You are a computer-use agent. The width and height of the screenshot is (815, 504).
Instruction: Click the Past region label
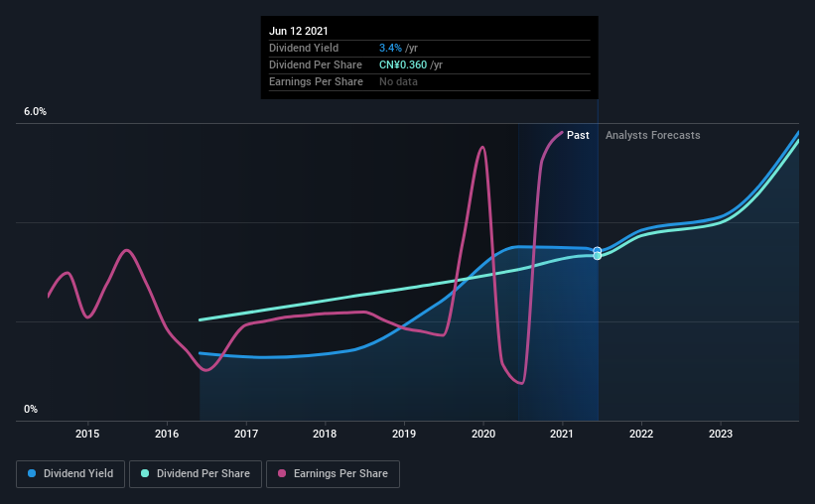click(x=578, y=135)
